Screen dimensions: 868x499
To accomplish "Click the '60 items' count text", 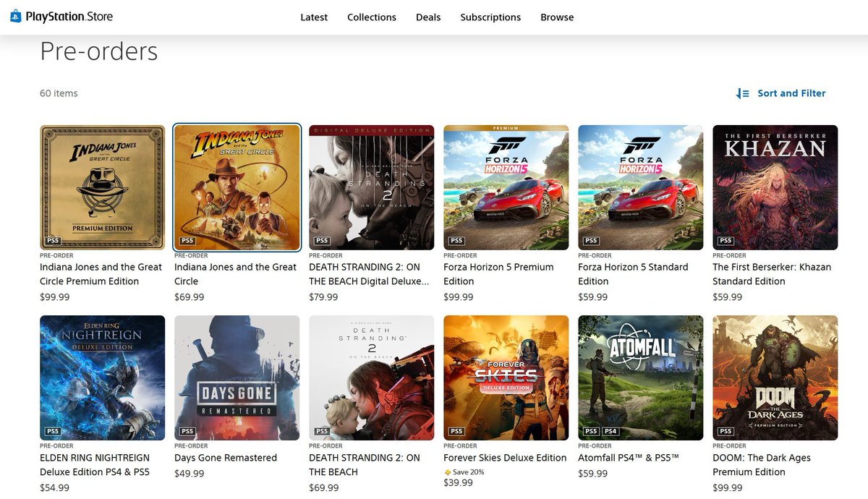I will tap(59, 93).
